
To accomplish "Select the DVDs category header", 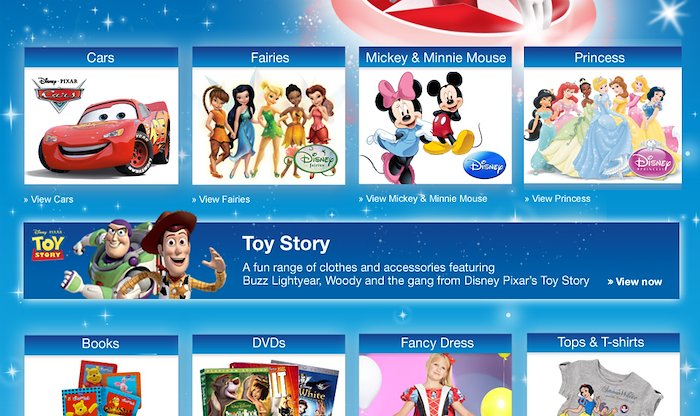I will coord(269,343).
